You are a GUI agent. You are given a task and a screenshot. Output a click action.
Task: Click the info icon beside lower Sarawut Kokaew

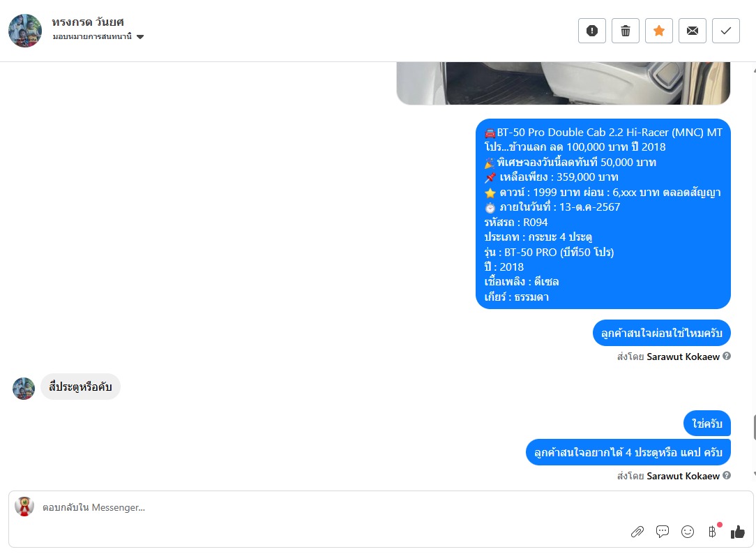tap(727, 475)
